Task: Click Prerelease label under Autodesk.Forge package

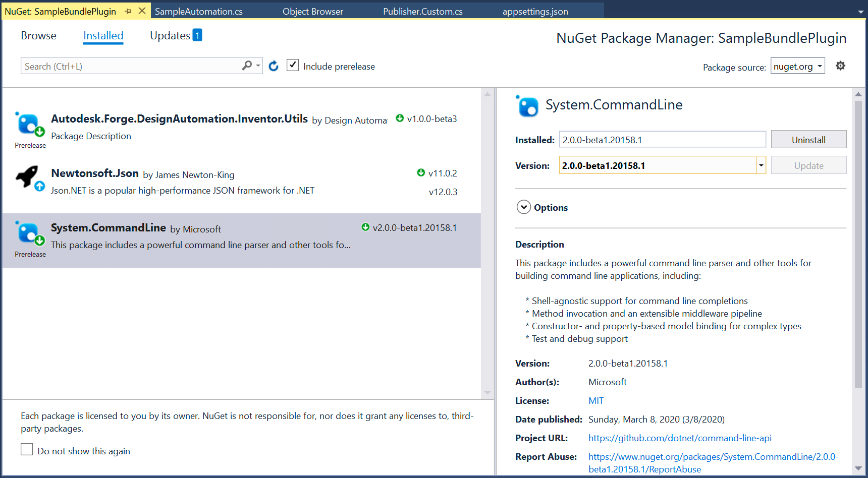Action: click(x=30, y=145)
